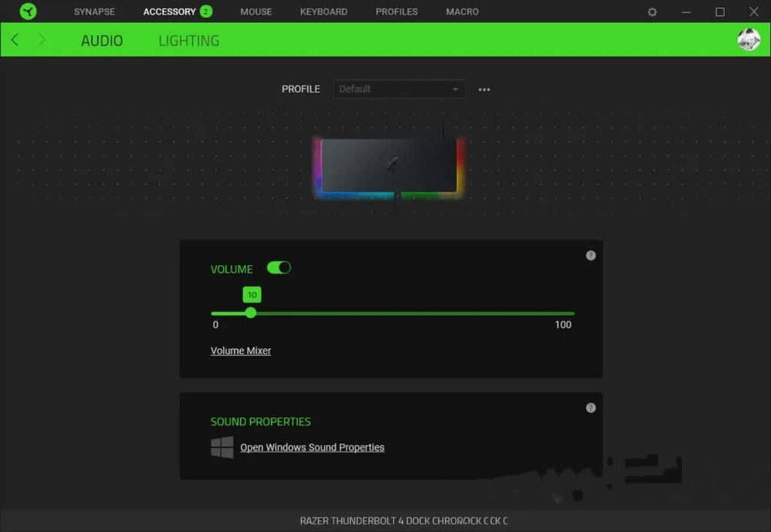Close the Synapse window
The width and height of the screenshot is (771, 532).
[753, 12]
